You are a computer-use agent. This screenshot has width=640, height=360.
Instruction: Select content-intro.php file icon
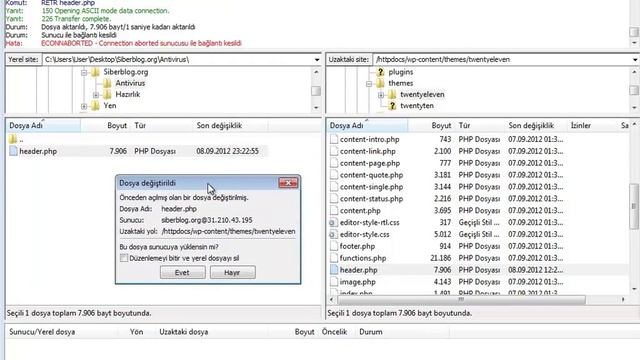pos(334,139)
